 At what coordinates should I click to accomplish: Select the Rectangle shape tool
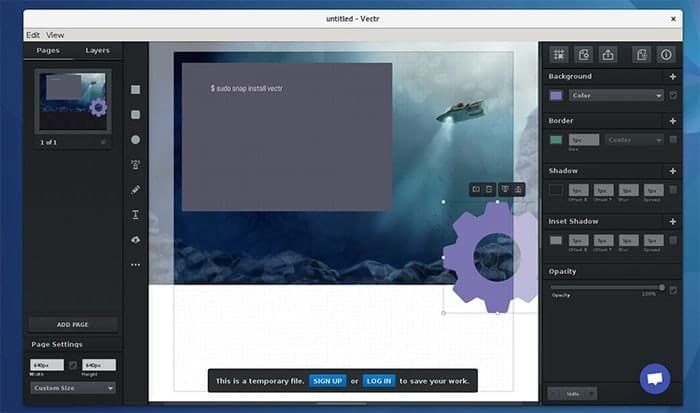(x=135, y=90)
